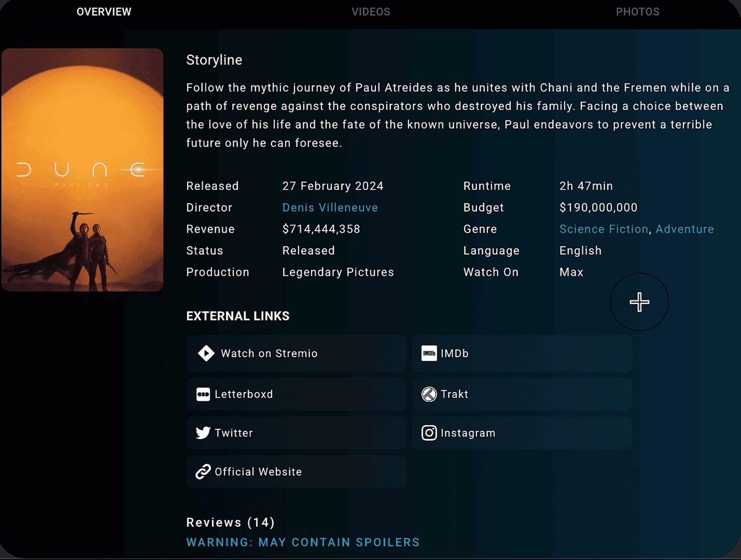741x560 pixels.
Task: Select the Overview tab
Action: tap(104, 12)
